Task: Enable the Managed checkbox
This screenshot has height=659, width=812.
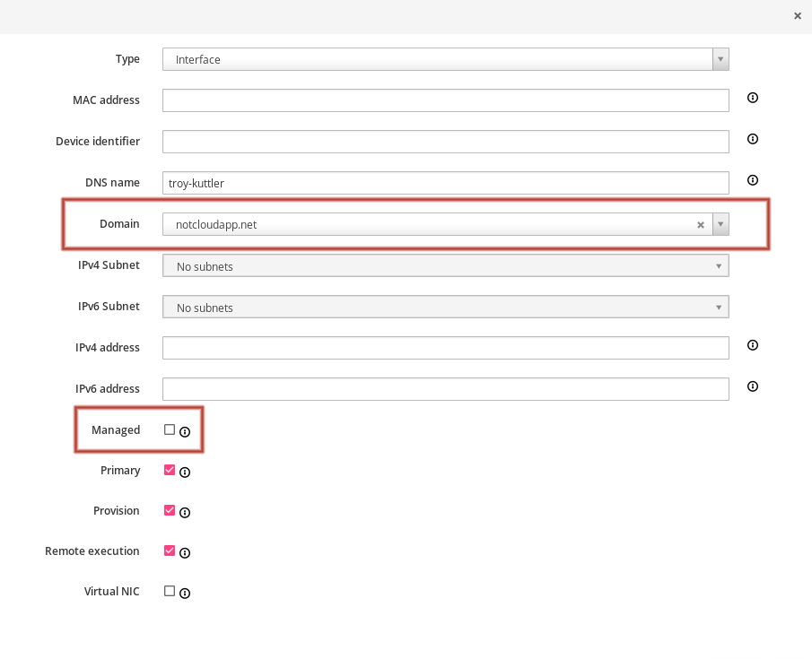Action: pos(170,429)
